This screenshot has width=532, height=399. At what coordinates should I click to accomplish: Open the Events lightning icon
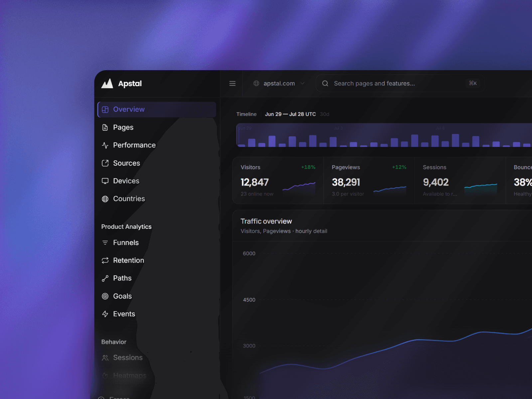pyautogui.click(x=105, y=314)
